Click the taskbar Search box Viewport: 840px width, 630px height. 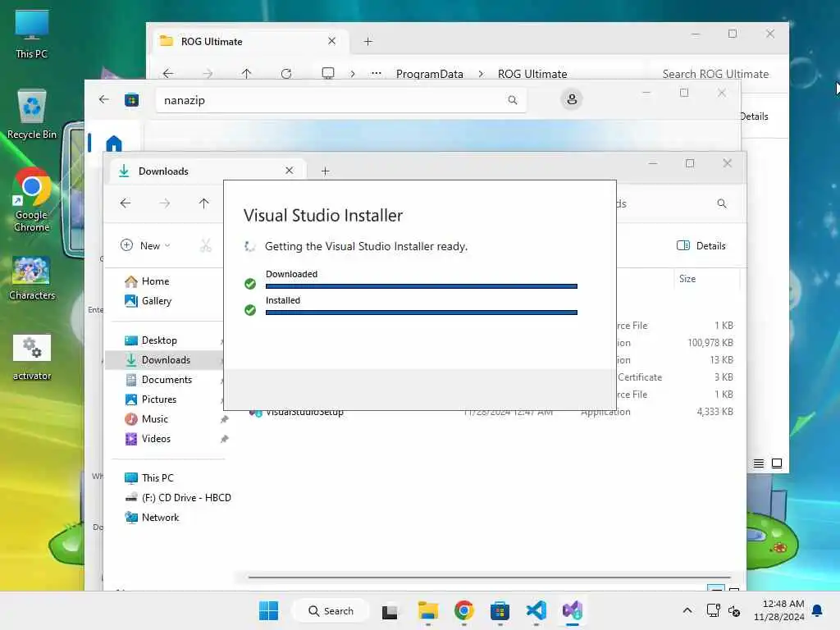pos(331,610)
